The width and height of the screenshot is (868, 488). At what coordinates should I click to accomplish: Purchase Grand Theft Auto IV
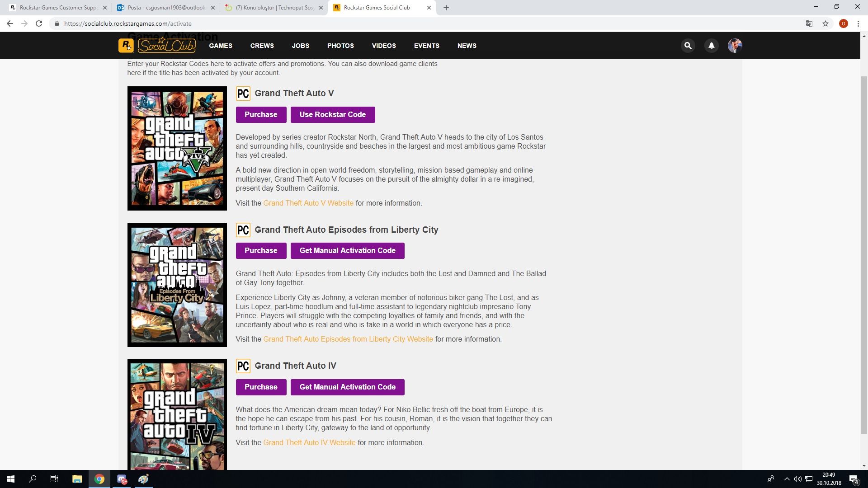(261, 387)
